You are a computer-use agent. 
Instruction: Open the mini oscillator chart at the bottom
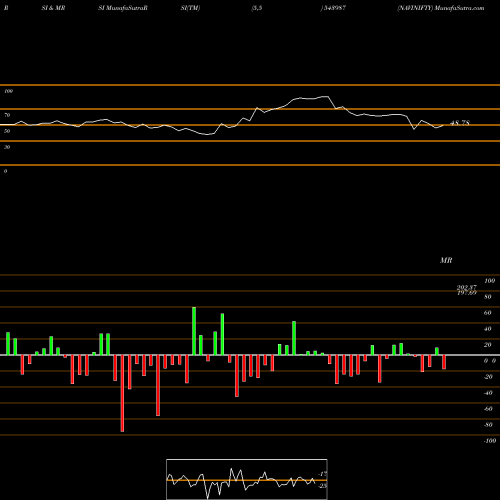click(247, 479)
